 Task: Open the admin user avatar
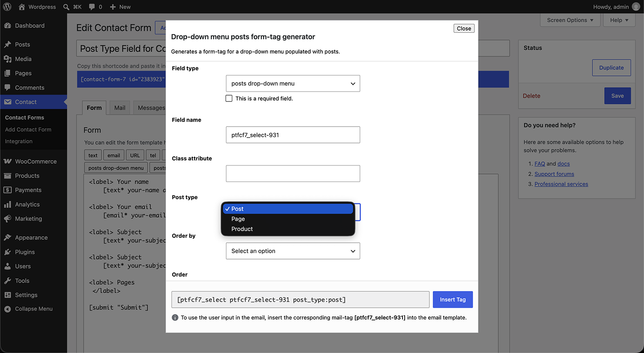click(636, 7)
